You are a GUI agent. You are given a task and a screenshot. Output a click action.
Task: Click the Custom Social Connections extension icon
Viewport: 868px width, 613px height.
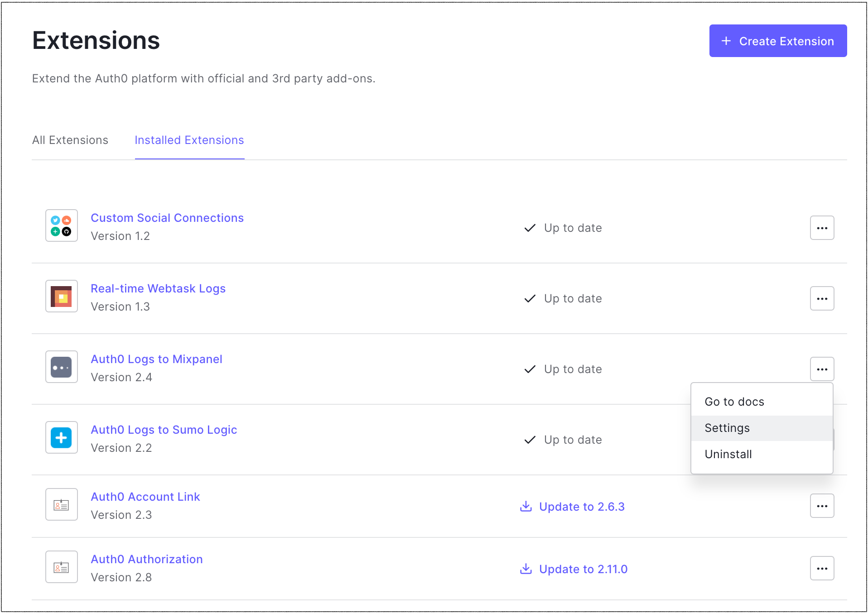pyautogui.click(x=62, y=225)
